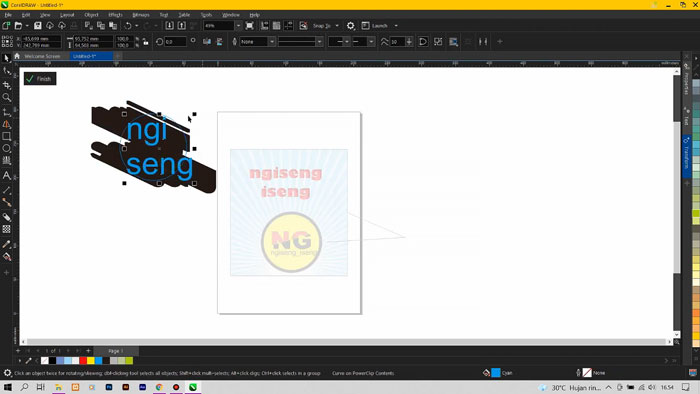700x394 pixels.
Task: Select the Color Eyedropper tool
Action: pos(6,244)
